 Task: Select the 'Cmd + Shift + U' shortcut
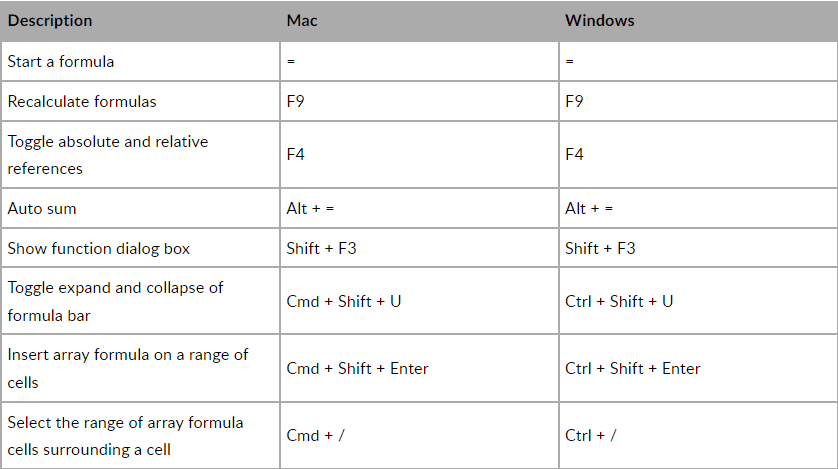344,301
